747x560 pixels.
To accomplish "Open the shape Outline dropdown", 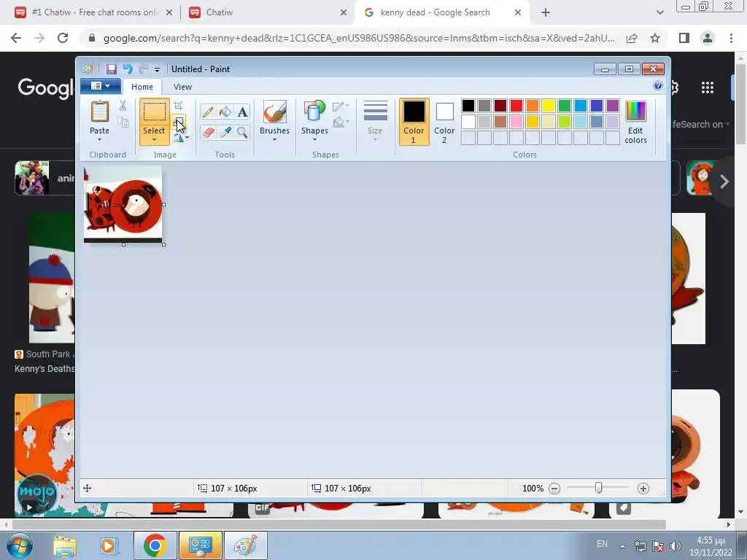I will (x=341, y=106).
